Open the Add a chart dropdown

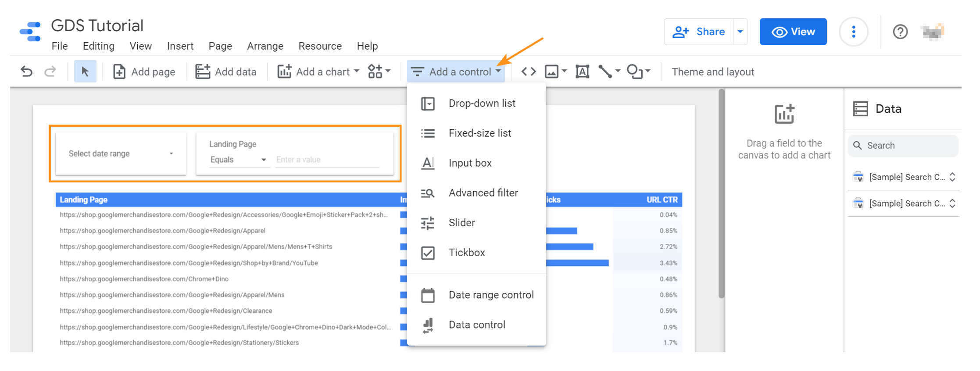(x=318, y=71)
